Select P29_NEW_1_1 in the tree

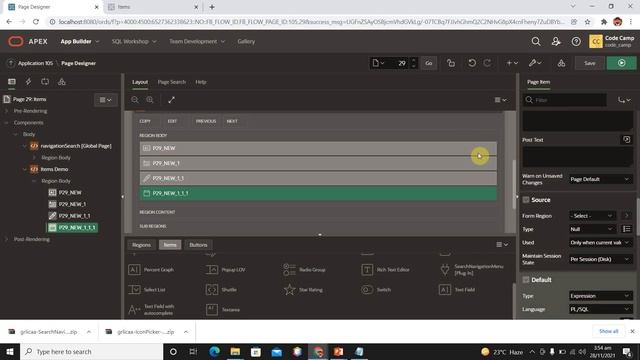click(x=74, y=216)
